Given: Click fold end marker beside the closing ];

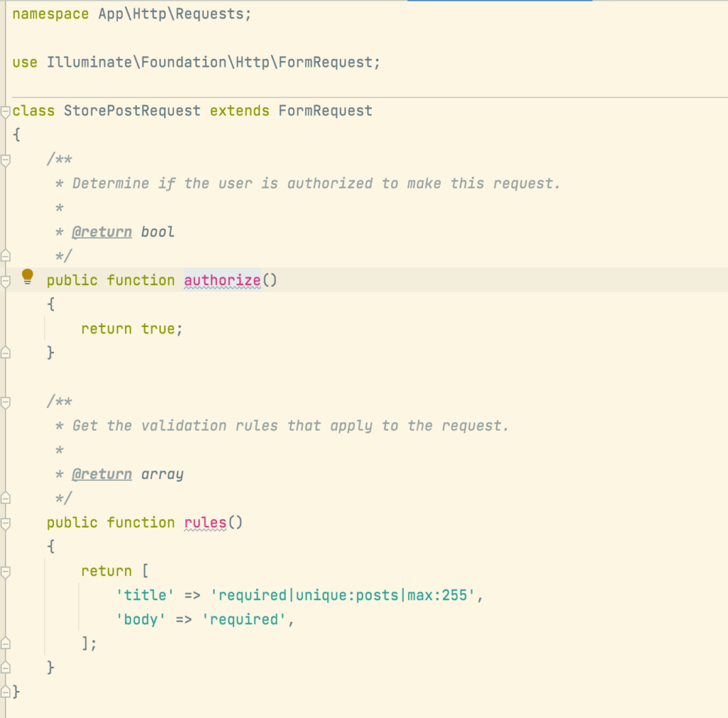Looking at the screenshot, I should 5,643.
